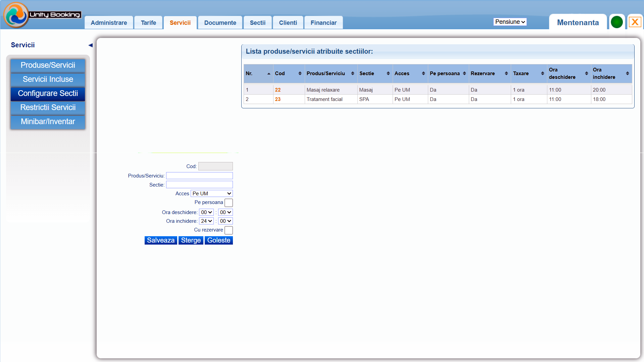
Task: Collapse the Servicii sidebar arrow
Action: click(90, 45)
